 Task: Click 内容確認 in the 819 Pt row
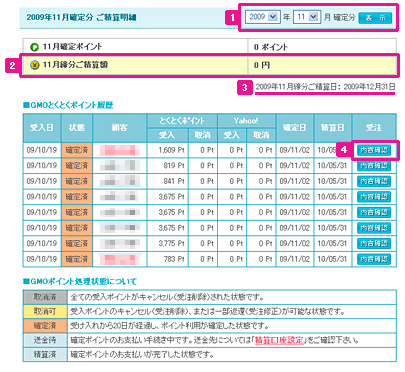(x=374, y=166)
